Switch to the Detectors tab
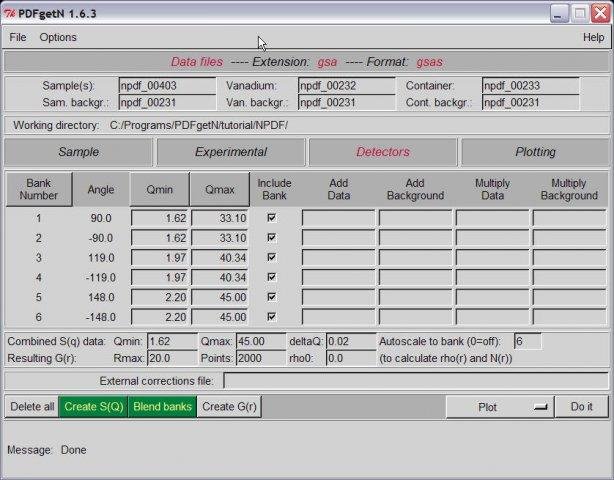This screenshot has width=614, height=480. [383, 152]
